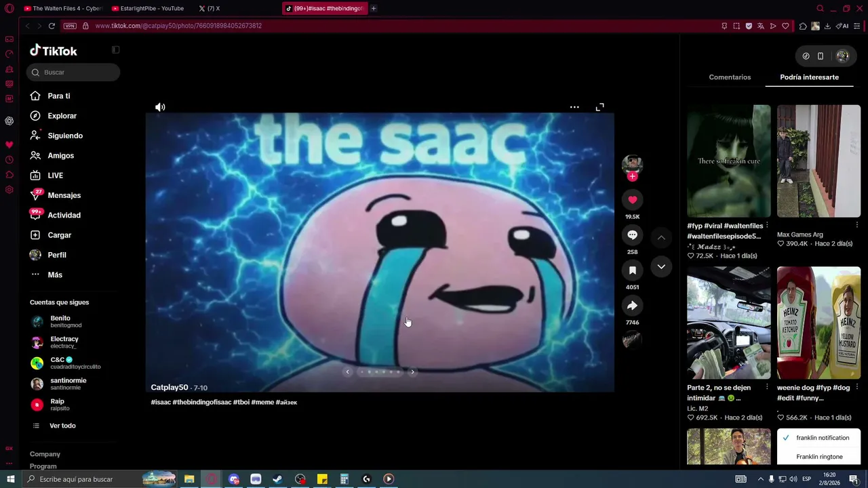
Task: Open the Opera GX ChatGPT sidebar icon
Action: [9, 121]
